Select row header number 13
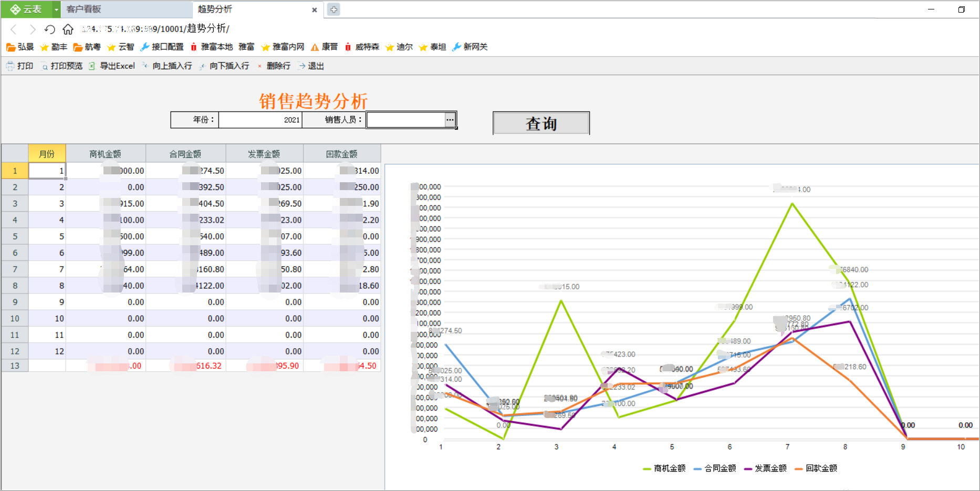This screenshot has height=491, width=980. (15, 365)
